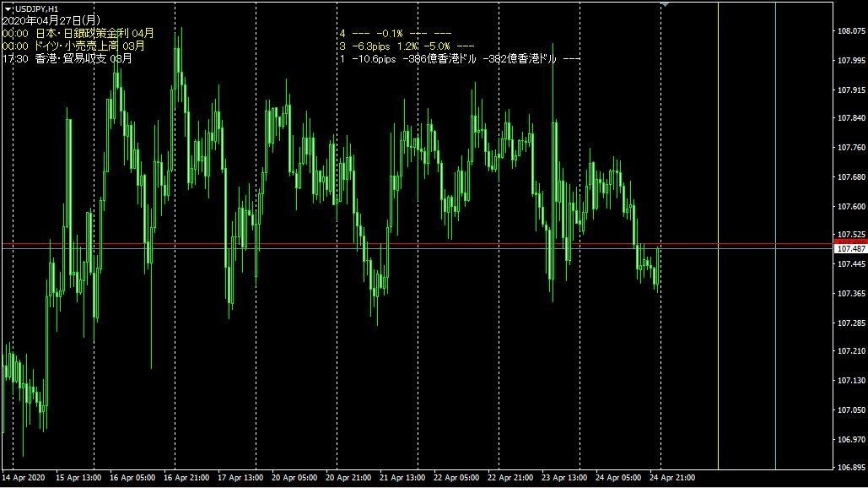Click the 17:30 event time
This screenshot has width=868, height=488.
[15, 59]
